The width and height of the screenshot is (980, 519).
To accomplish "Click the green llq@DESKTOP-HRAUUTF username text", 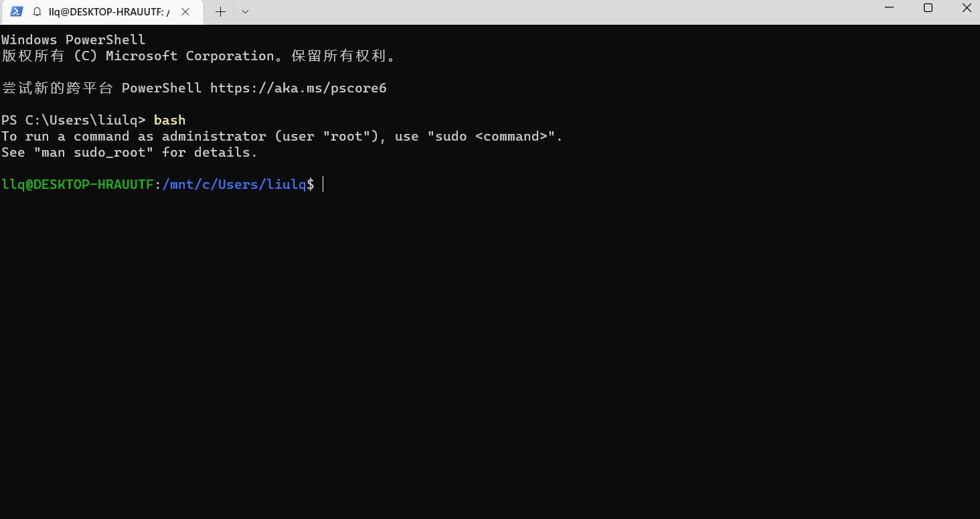I will 77,185.
